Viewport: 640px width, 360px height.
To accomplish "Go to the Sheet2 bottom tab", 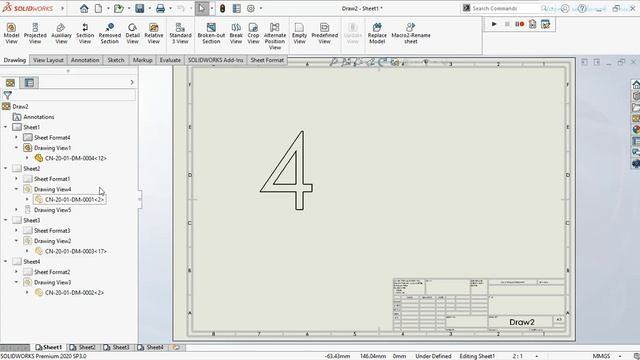I will [x=83, y=347].
